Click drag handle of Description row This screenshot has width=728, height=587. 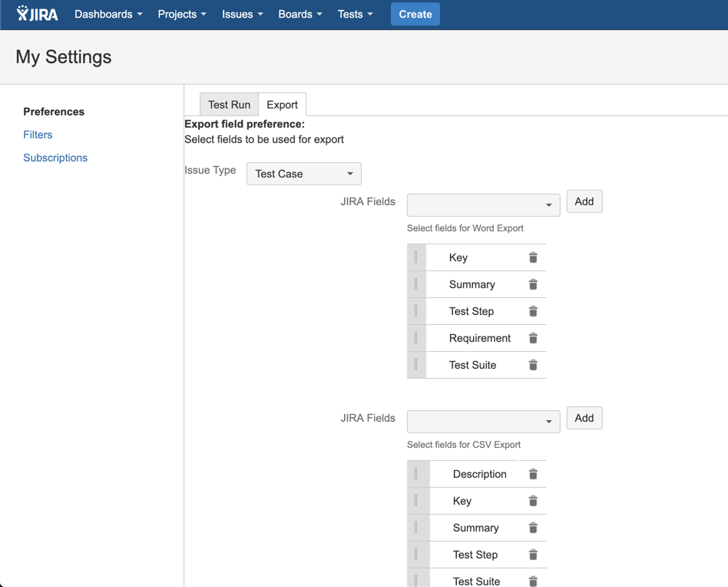[418, 474]
